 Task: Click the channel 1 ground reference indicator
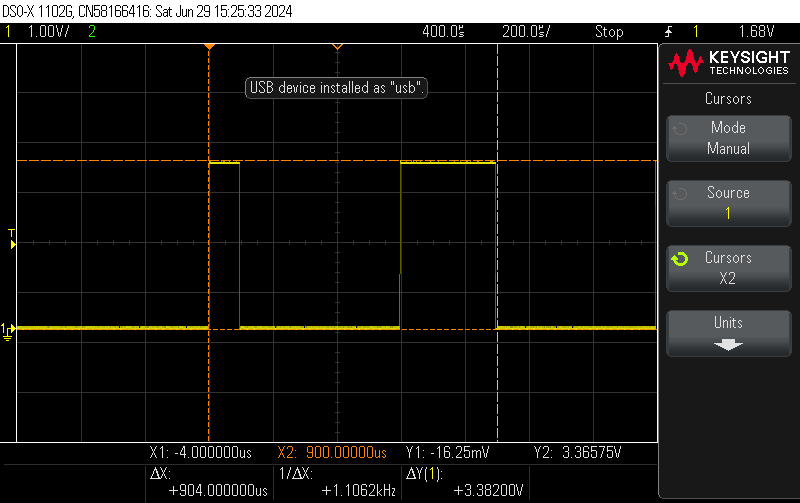(8, 331)
